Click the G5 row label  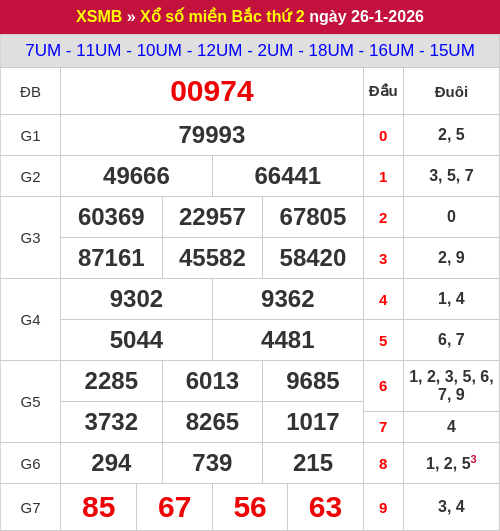(x=30, y=402)
